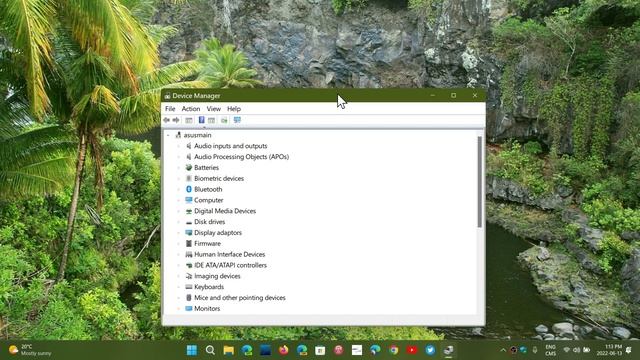Open the Windows Start menu on the taskbar
The height and width of the screenshot is (360, 640).
pos(192,350)
